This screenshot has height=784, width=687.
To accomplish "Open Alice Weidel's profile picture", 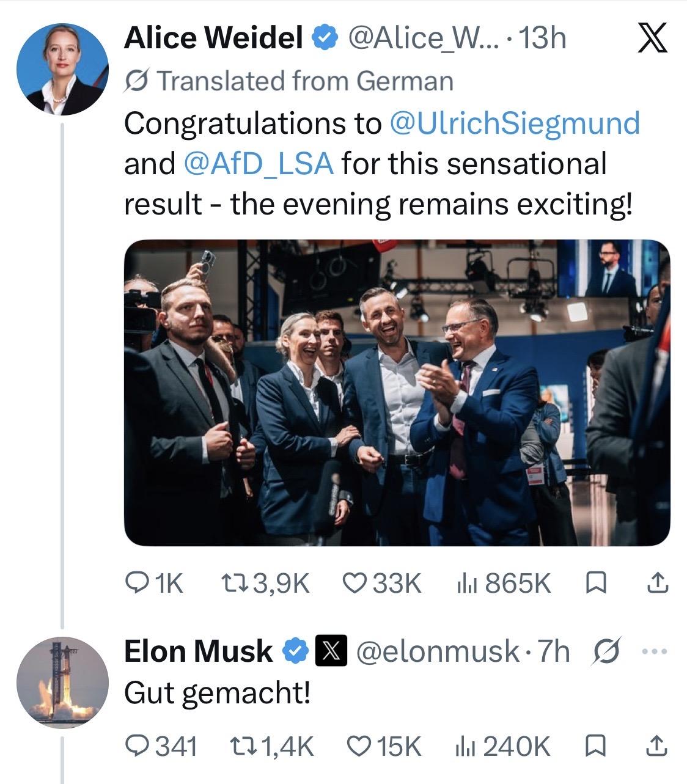I will pos(62,69).
